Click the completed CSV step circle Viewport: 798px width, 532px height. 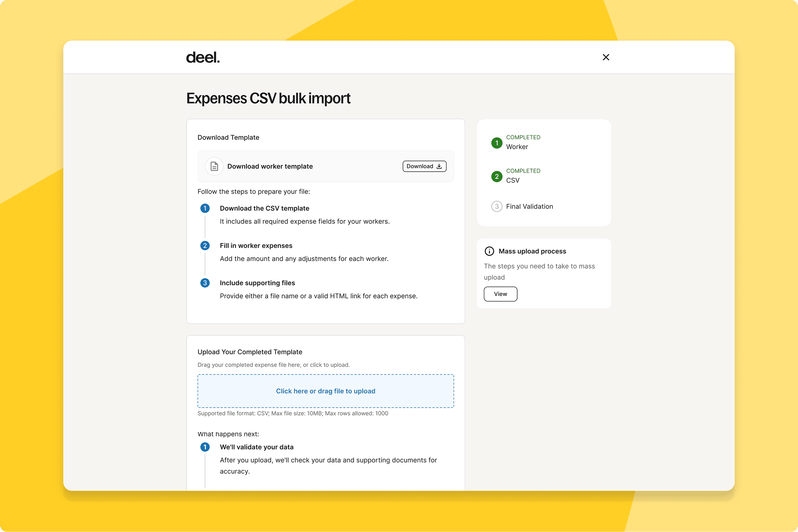pos(497,176)
